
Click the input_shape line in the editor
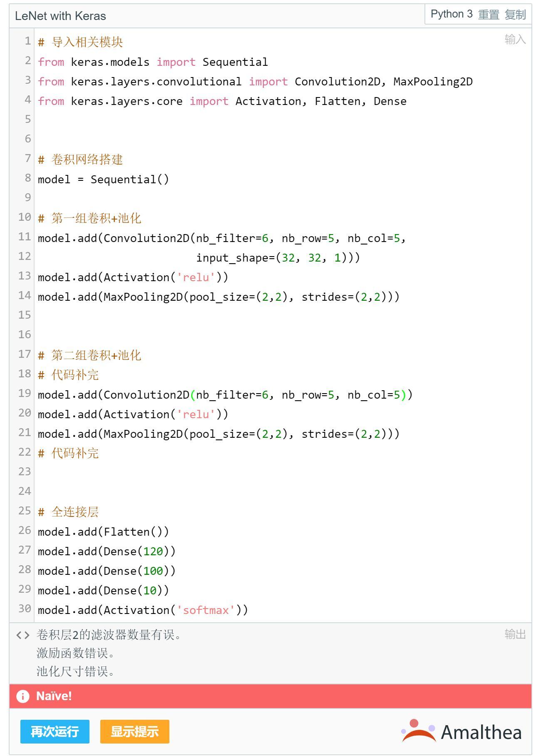[x=278, y=258]
